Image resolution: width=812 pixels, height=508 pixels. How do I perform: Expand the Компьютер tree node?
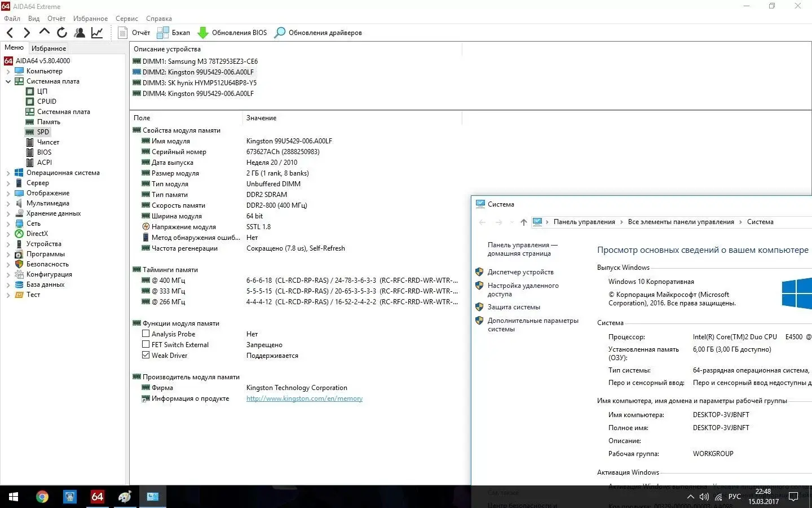8,71
